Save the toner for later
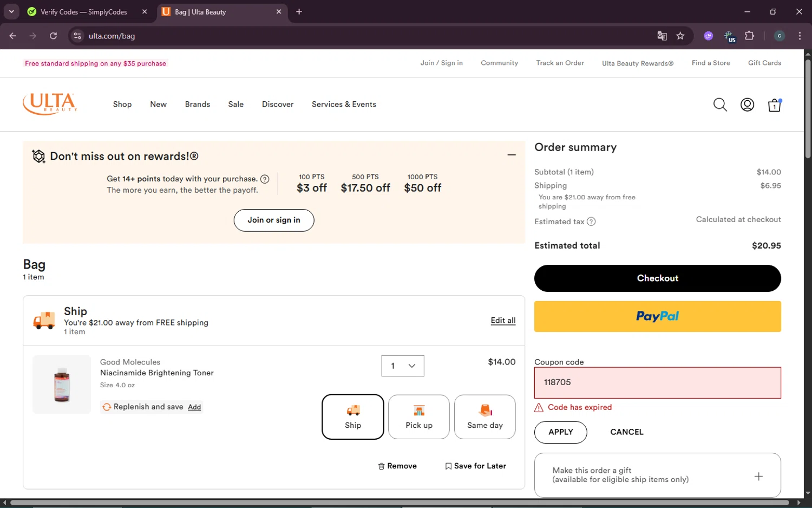The image size is (812, 508). coord(476,466)
